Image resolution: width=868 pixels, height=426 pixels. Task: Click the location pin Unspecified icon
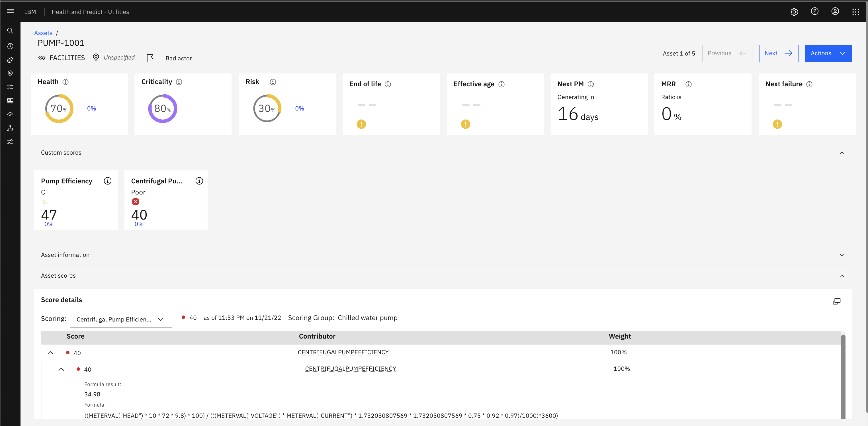tap(96, 57)
